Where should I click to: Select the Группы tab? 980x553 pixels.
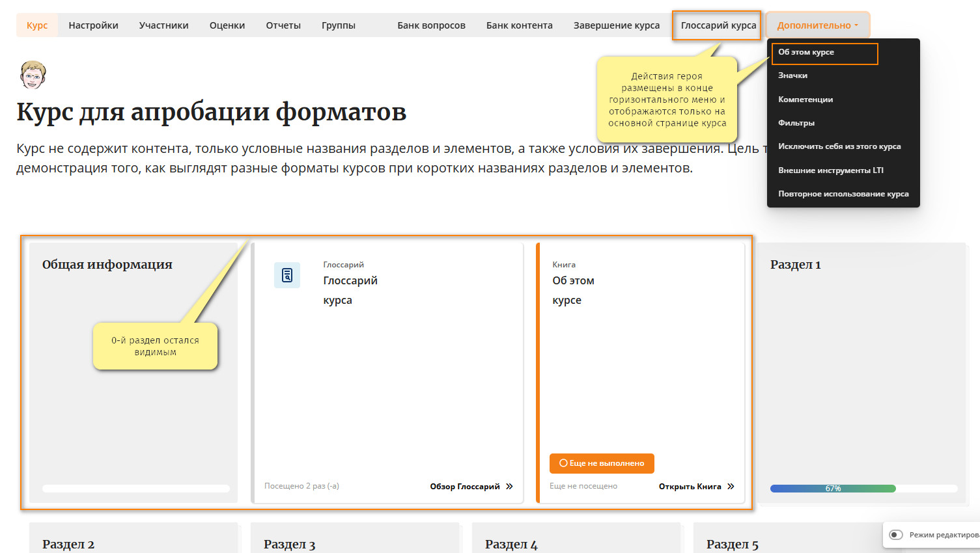pos(339,25)
